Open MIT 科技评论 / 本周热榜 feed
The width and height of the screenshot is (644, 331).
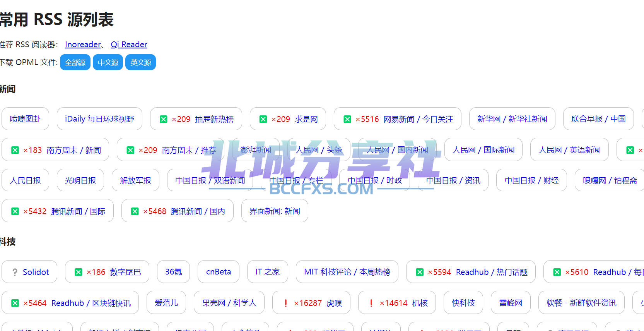point(347,272)
